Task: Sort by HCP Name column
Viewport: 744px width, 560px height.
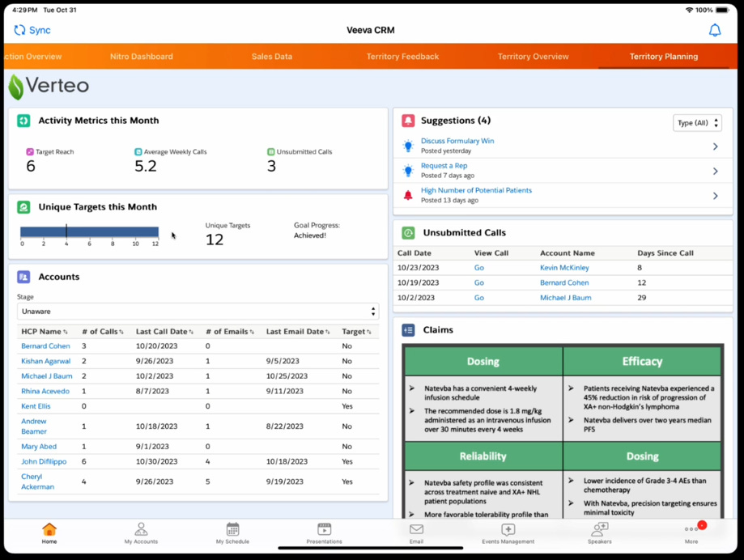Action: tap(45, 332)
